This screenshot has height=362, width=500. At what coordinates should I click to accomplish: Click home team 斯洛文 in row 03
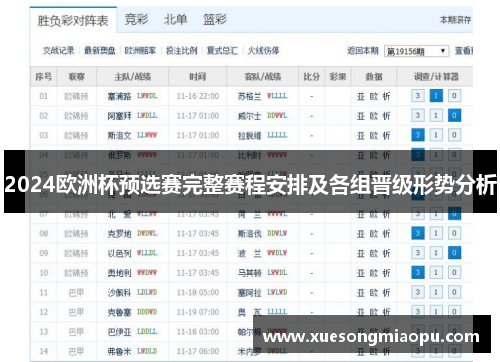click(119, 136)
